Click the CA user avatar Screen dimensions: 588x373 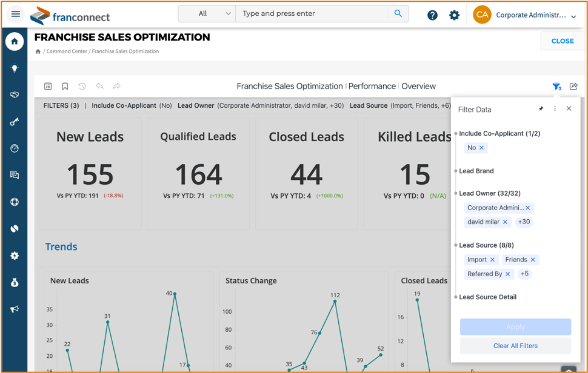[482, 15]
